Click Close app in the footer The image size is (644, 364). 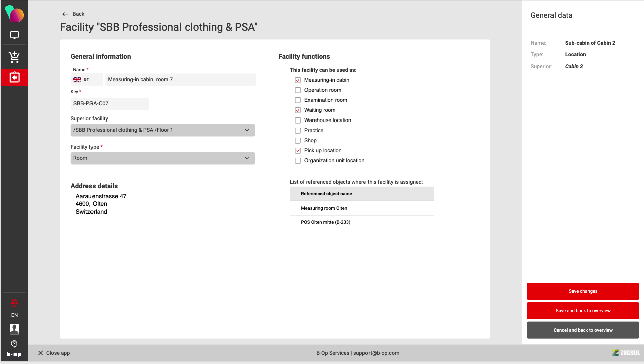click(x=54, y=353)
